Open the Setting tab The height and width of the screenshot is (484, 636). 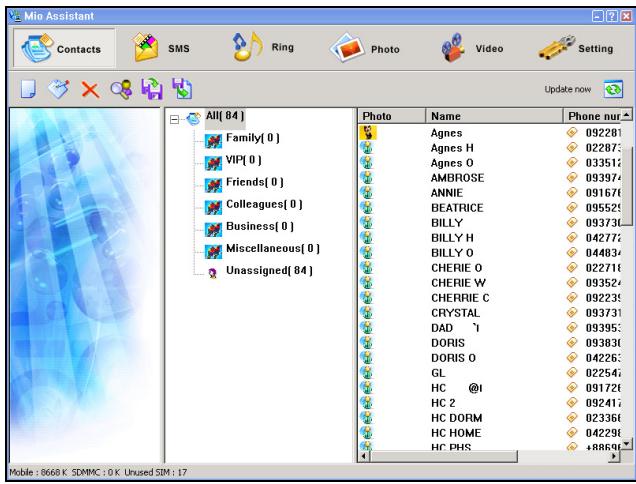click(x=576, y=48)
